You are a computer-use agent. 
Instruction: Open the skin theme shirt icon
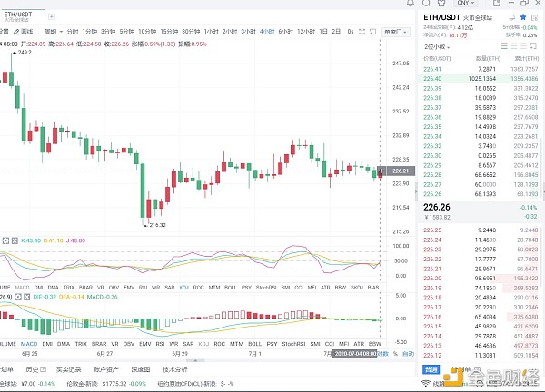[x=441, y=3]
